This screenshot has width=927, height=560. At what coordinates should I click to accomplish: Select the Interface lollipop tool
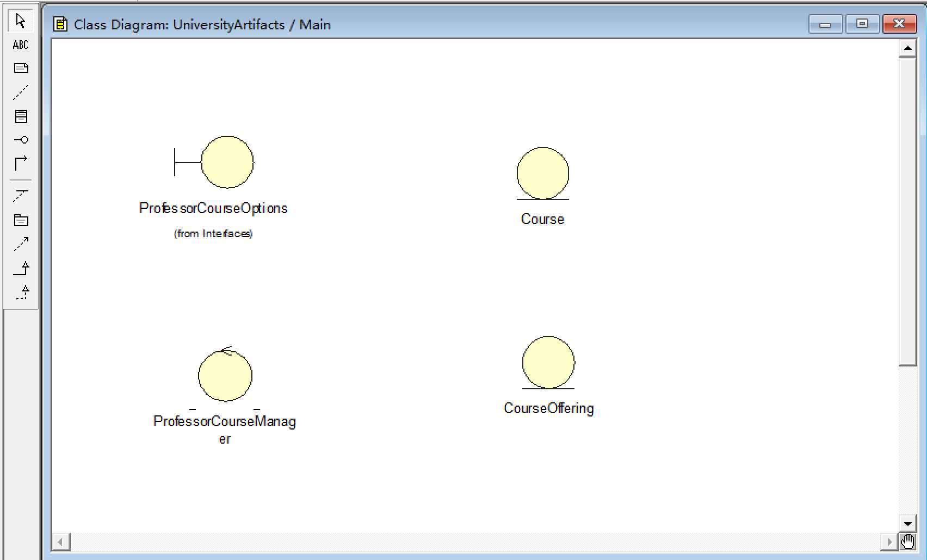coord(21,140)
